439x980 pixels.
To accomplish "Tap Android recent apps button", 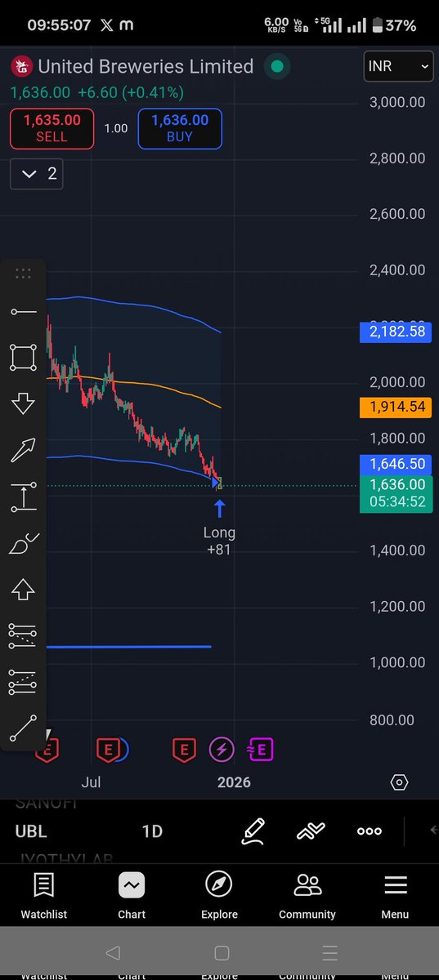I will click(x=329, y=952).
